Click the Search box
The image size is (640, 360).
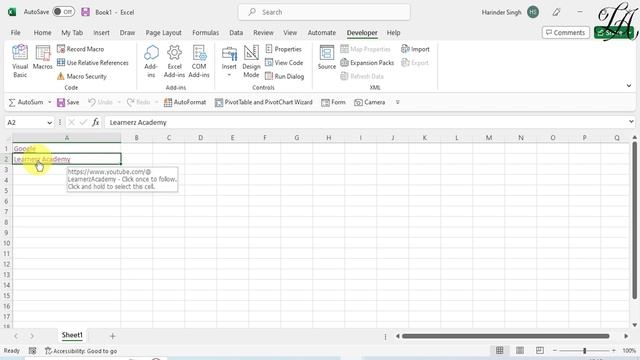[324, 12]
